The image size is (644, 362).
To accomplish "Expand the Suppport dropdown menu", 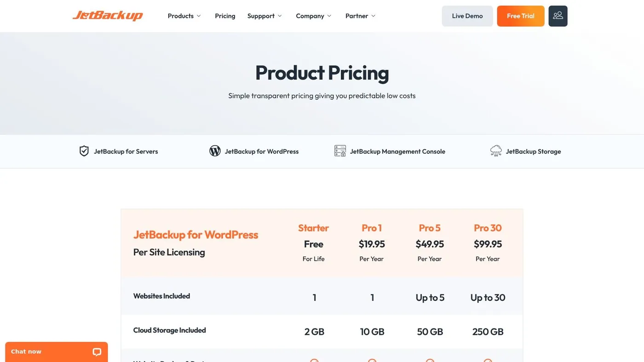I will [264, 16].
